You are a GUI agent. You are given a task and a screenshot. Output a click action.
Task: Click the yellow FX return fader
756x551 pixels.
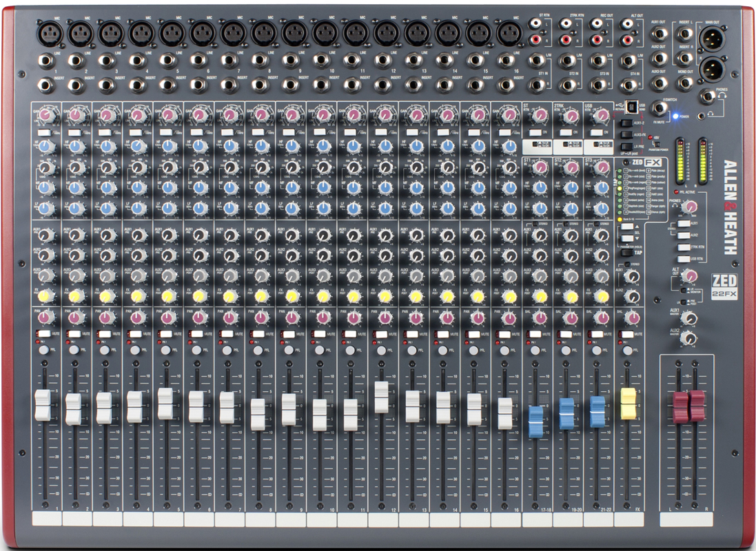tap(628, 403)
